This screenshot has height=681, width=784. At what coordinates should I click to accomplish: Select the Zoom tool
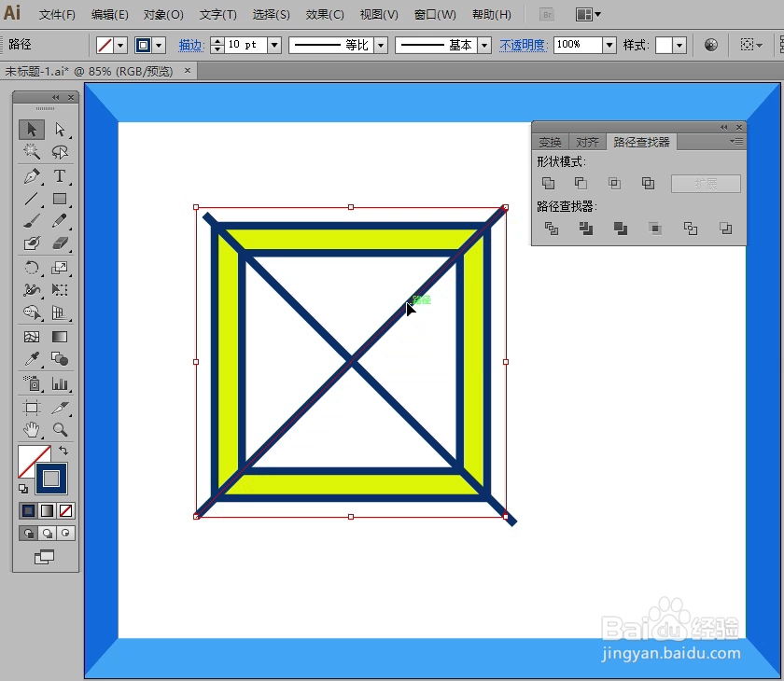pyautogui.click(x=60, y=429)
